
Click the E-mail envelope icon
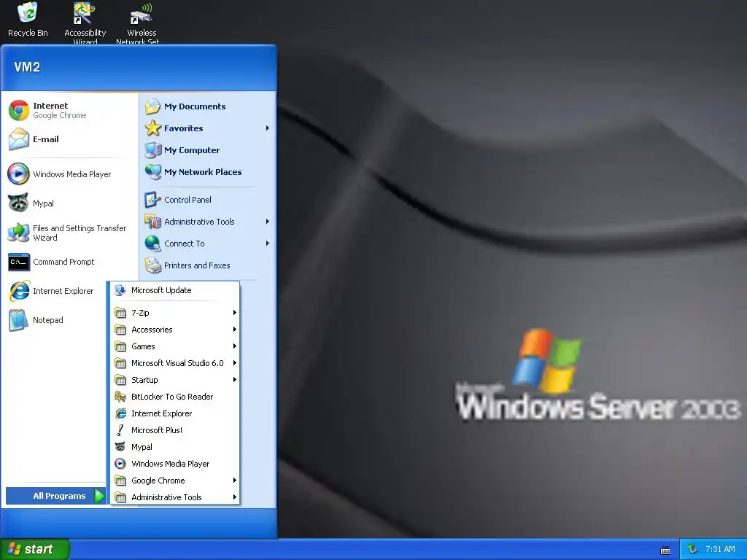[x=19, y=139]
